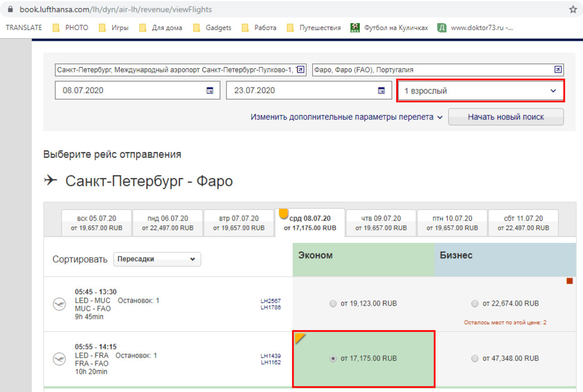Click the Бизнес column header
The height and width of the screenshot is (392, 583).
click(x=505, y=259)
